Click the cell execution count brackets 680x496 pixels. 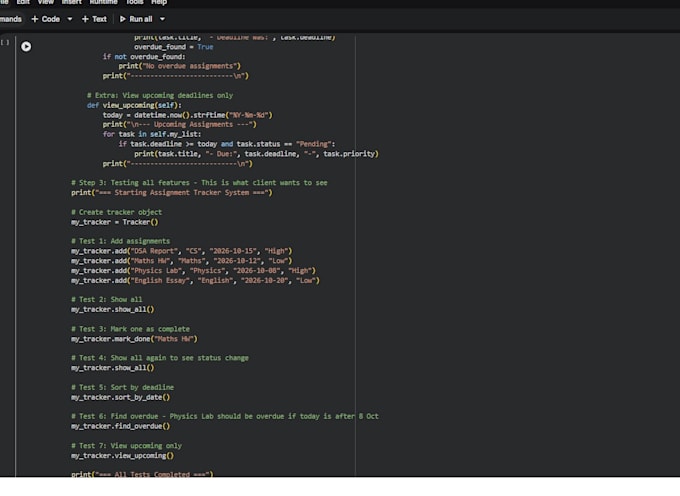pyautogui.click(x=5, y=42)
